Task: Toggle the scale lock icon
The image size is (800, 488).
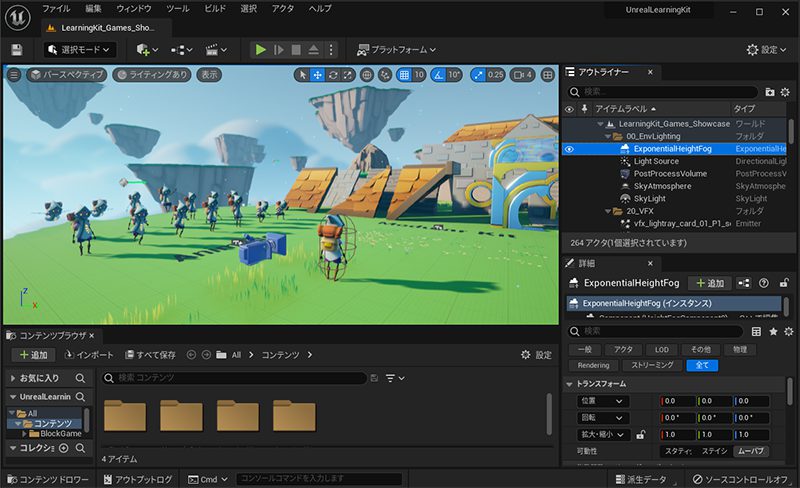Action: tap(640, 435)
